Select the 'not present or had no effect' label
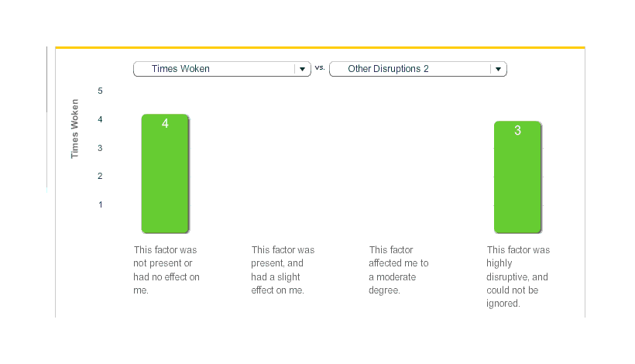Screen dimensions: 635x364 click(x=166, y=270)
